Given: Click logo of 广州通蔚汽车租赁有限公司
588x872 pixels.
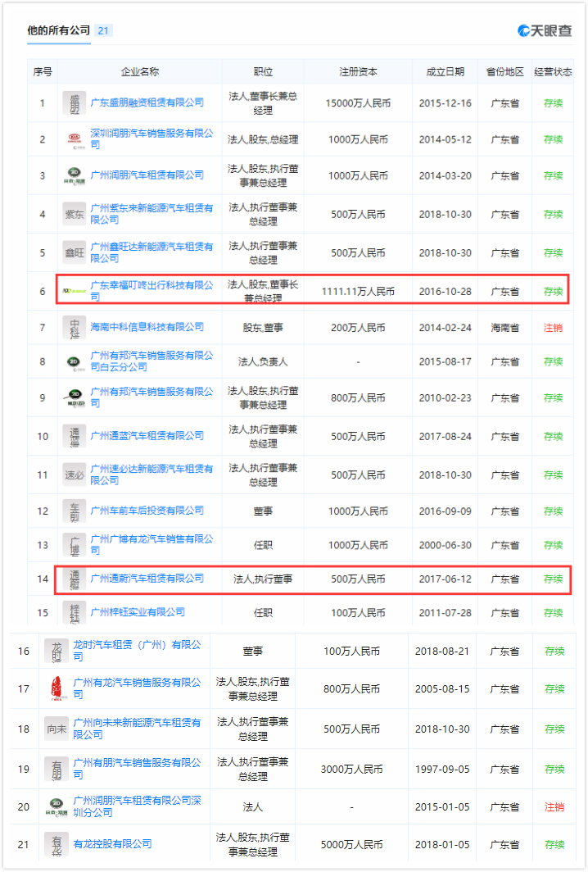Looking at the screenshot, I should click(x=74, y=579).
